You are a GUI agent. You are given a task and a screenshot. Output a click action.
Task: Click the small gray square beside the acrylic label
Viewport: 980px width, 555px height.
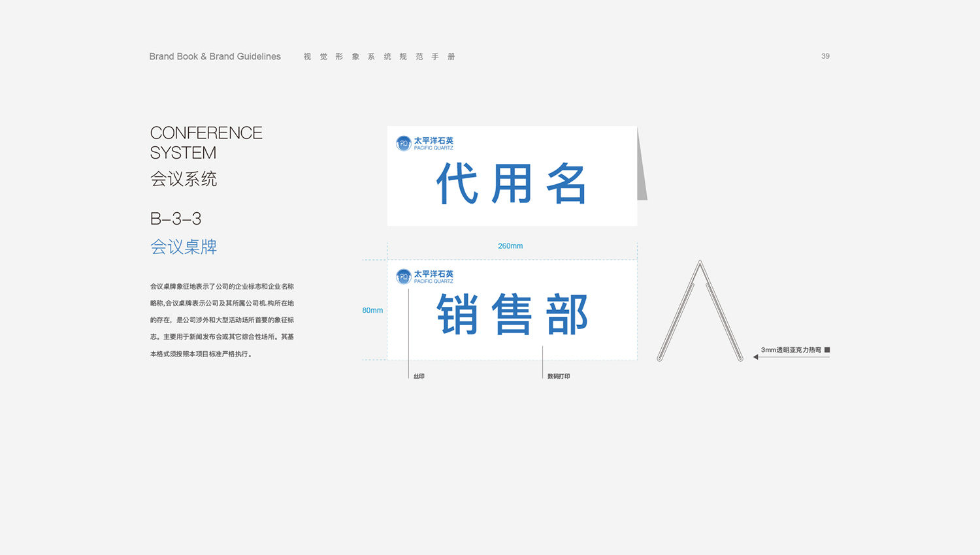pos(827,350)
